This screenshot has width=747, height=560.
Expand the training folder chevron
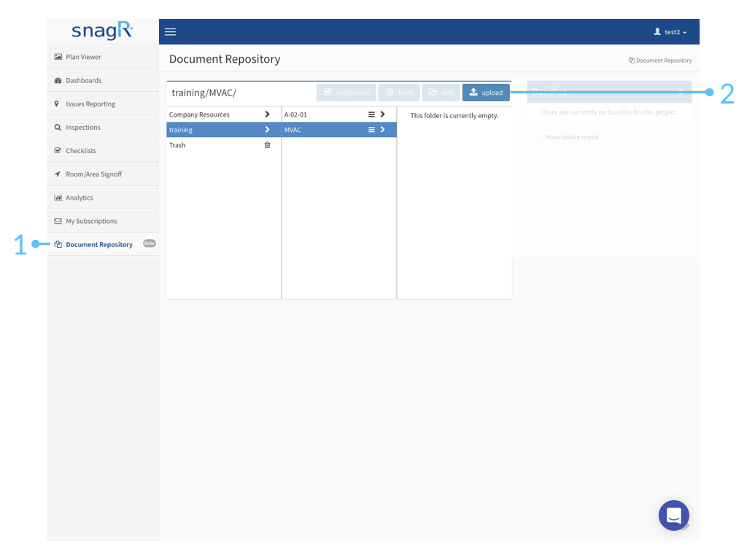point(267,130)
